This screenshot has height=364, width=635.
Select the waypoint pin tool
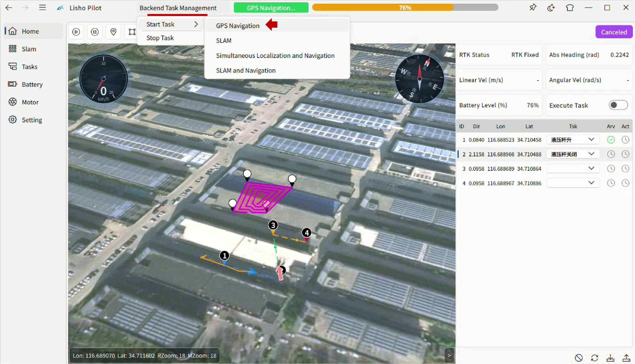point(113,32)
